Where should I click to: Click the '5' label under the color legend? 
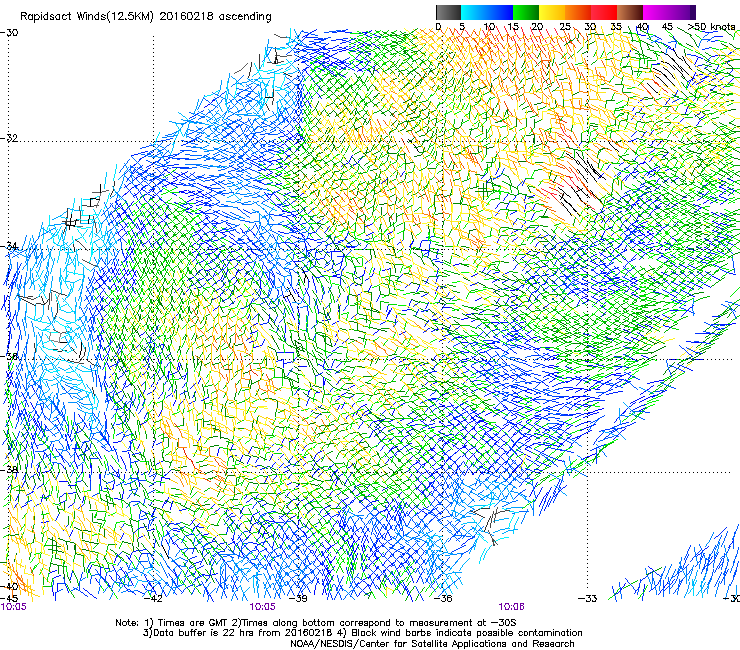click(x=462, y=26)
